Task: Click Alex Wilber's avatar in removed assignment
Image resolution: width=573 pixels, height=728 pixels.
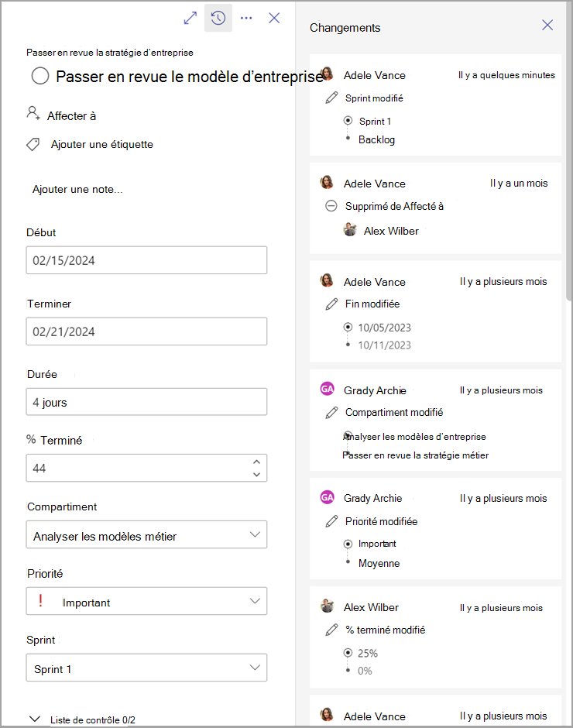Action: tap(350, 229)
